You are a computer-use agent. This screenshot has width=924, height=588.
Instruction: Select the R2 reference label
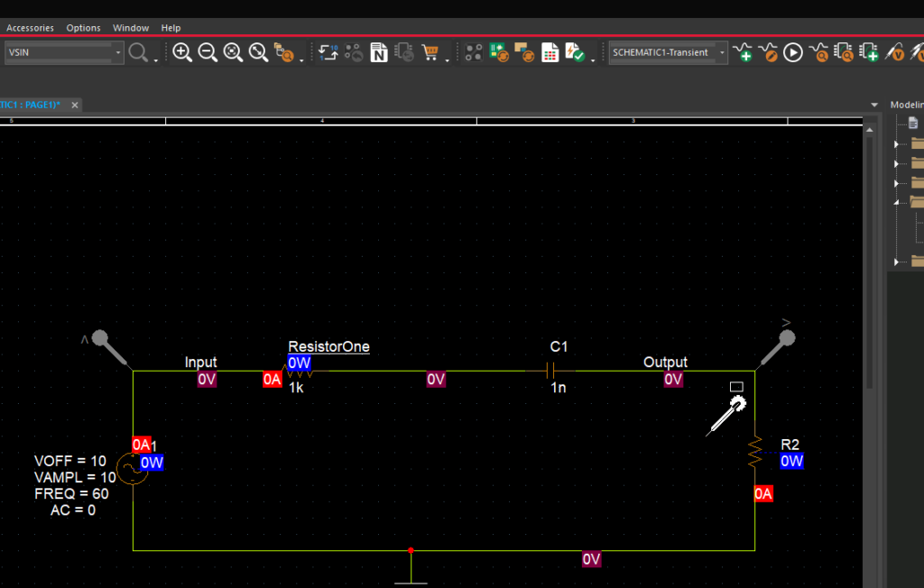click(790, 445)
